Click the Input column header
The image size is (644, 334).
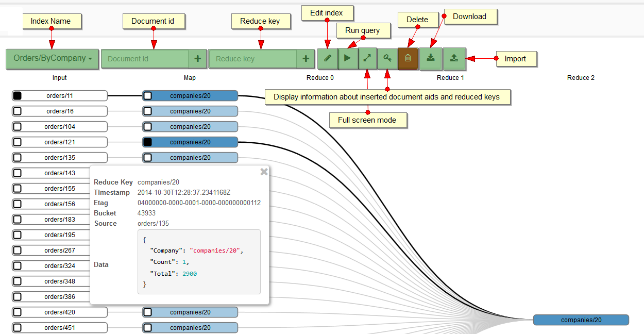click(x=60, y=78)
